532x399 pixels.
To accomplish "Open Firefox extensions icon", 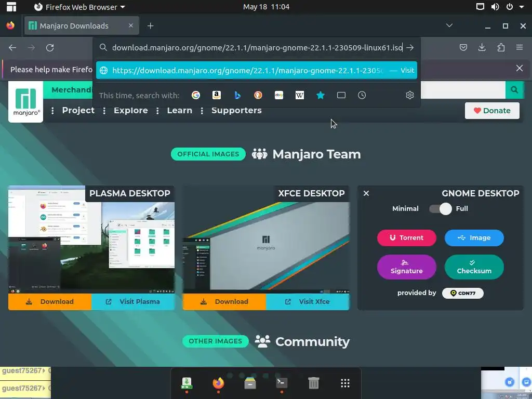I will pyautogui.click(x=501, y=47).
